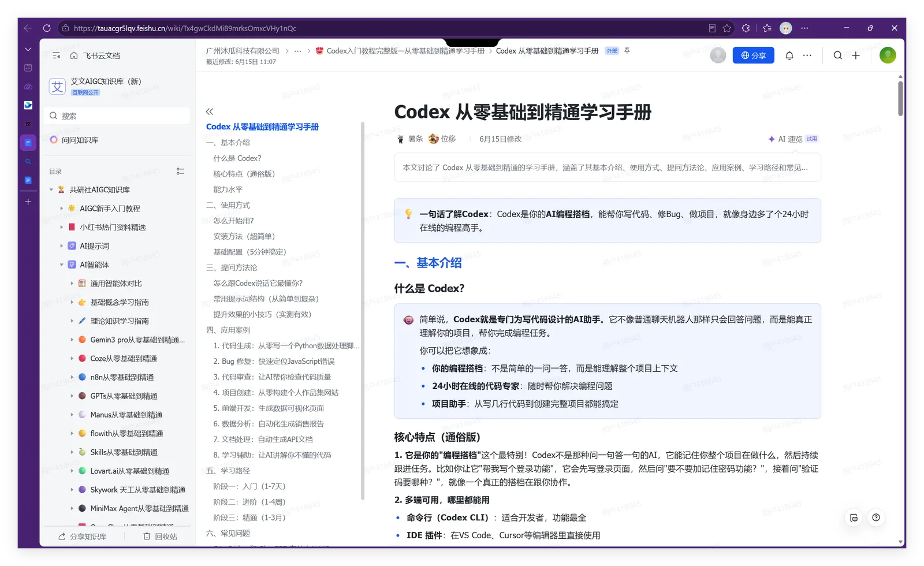Open document more-options ellipsis
This screenshot has height=566, width=924.
(x=807, y=55)
